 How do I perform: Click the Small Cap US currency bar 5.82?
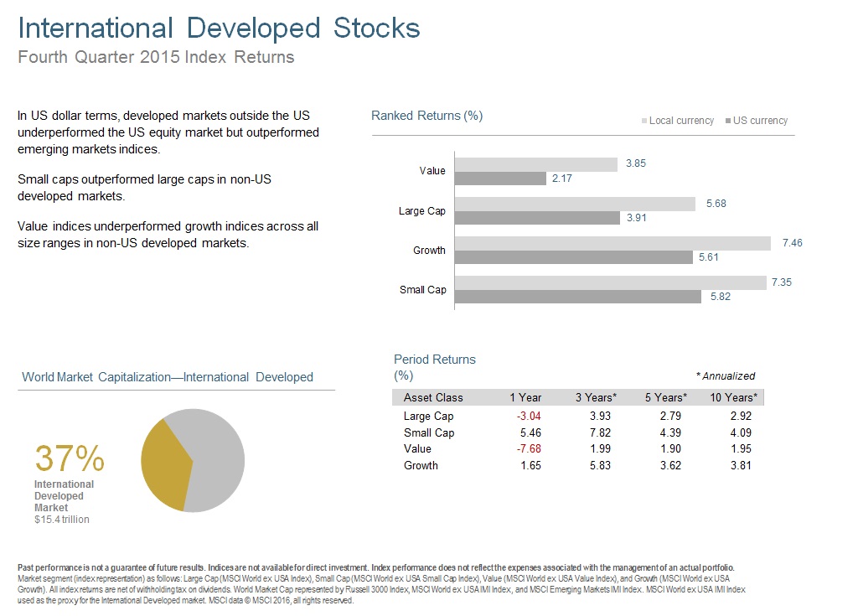click(x=578, y=297)
